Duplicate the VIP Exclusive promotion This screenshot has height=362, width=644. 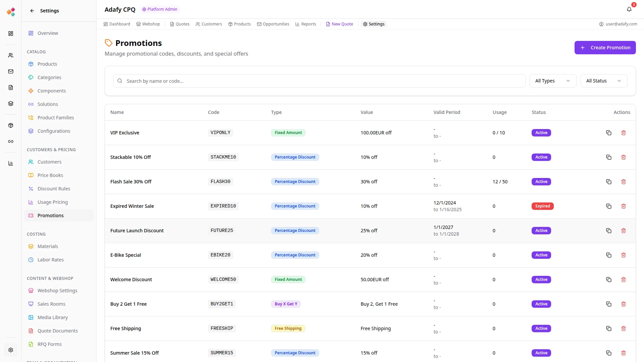click(608, 133)
